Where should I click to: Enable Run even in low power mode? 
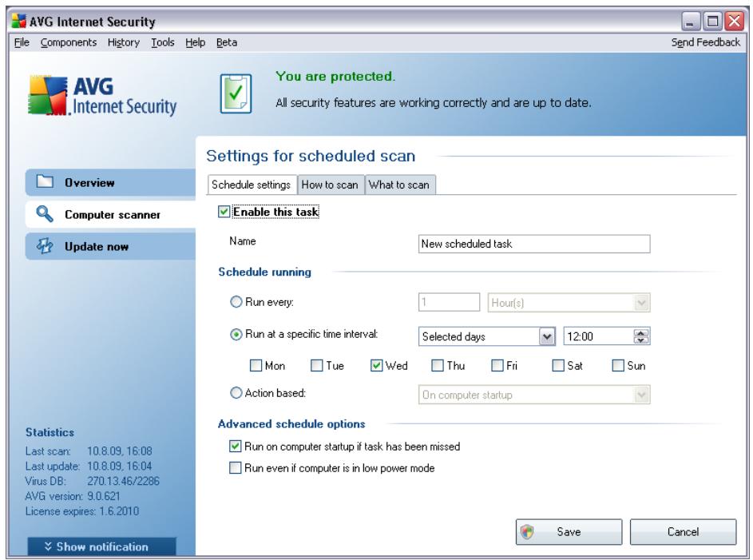(x=235, y=468)
